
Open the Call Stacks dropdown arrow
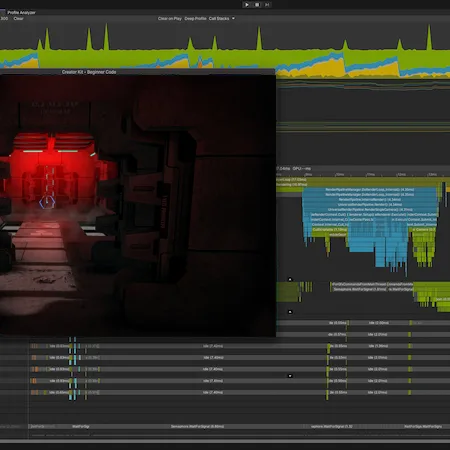(x=233, y=19)
